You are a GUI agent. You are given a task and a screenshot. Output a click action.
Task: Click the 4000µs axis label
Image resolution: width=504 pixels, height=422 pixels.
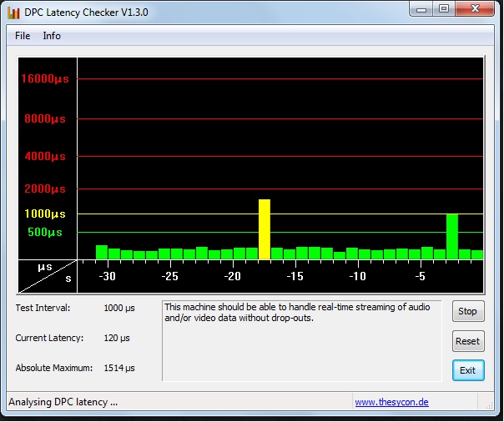click(45, 157)
